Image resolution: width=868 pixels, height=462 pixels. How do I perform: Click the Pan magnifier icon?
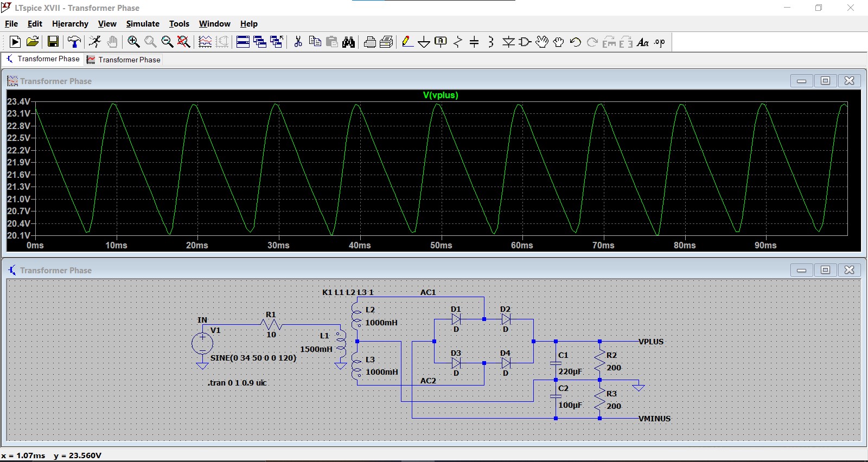click(150, 42)
